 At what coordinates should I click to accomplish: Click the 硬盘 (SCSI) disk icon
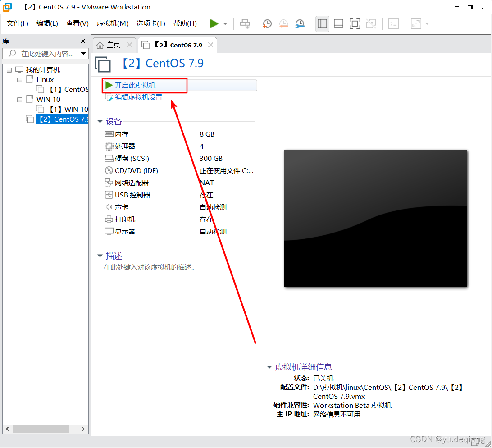(x=109, y=158)
